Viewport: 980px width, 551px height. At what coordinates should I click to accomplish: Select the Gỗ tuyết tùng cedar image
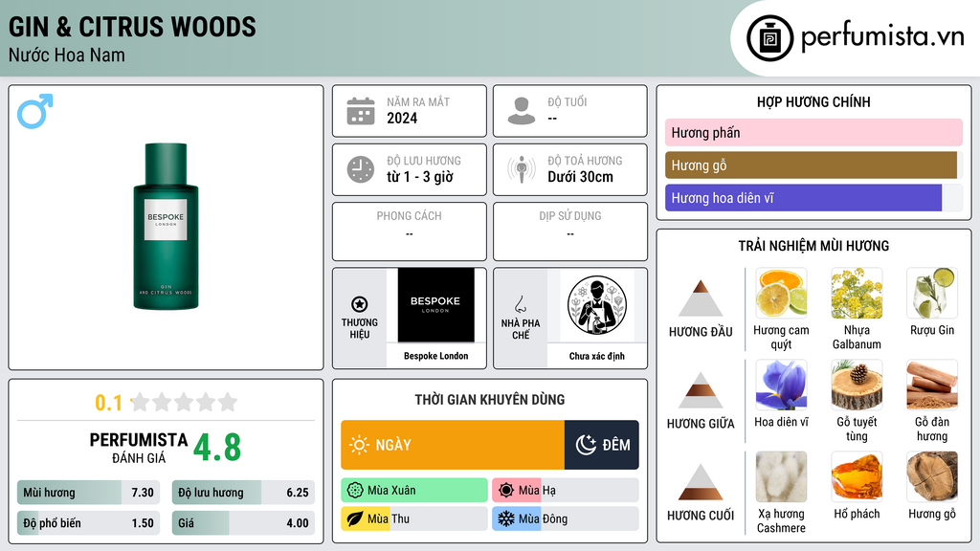[x=857, y=386]
